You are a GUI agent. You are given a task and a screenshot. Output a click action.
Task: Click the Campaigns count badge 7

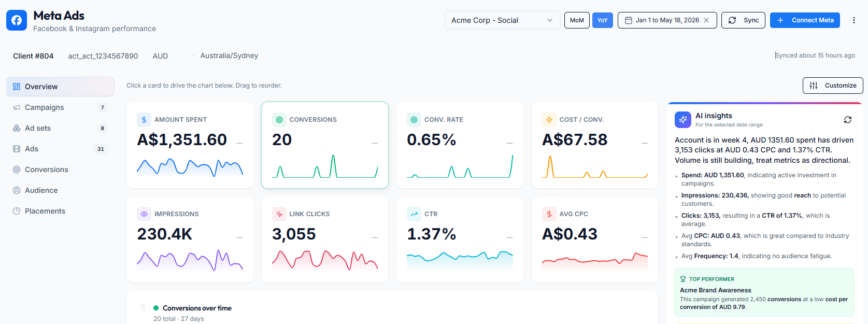(102, 107)
